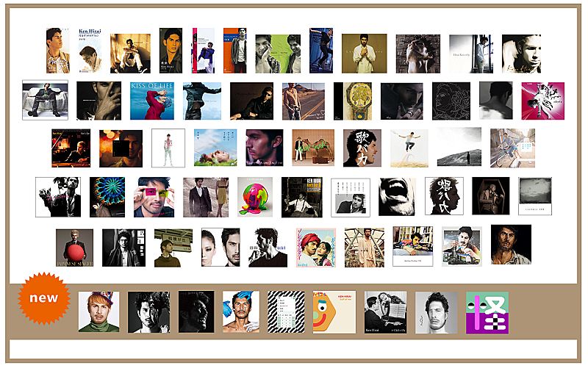Select the blue-haired man album cover

coord(240,312)
